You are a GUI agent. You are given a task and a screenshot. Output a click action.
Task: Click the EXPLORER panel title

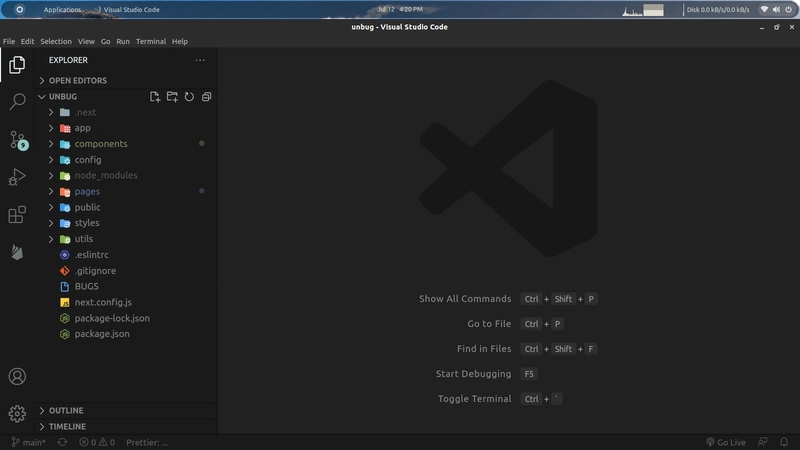(68, 60)
